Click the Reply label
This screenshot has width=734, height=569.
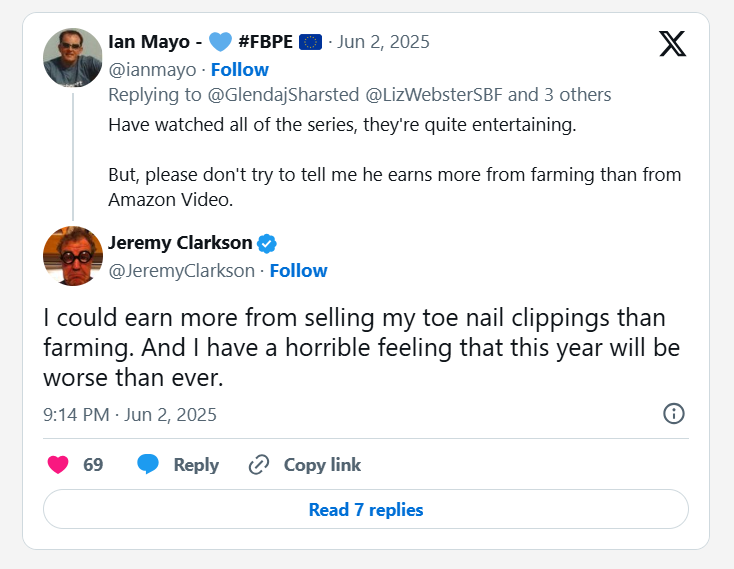click(x=196, y=465)
